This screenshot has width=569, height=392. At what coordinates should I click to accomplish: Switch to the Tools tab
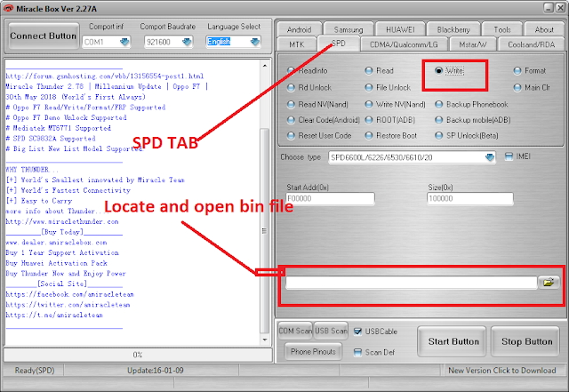pyautogui.click(x=502, y=29)
